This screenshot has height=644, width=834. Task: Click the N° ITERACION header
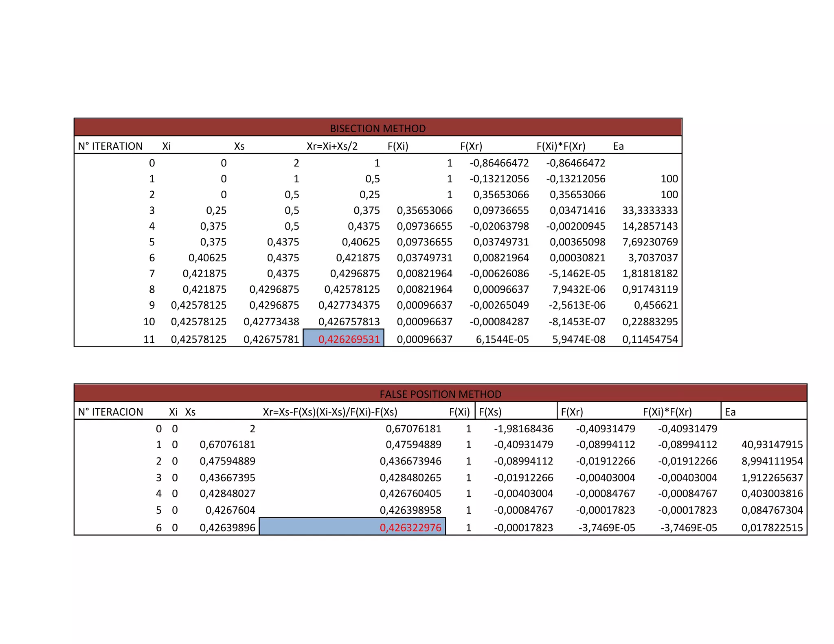click(110, 412)
